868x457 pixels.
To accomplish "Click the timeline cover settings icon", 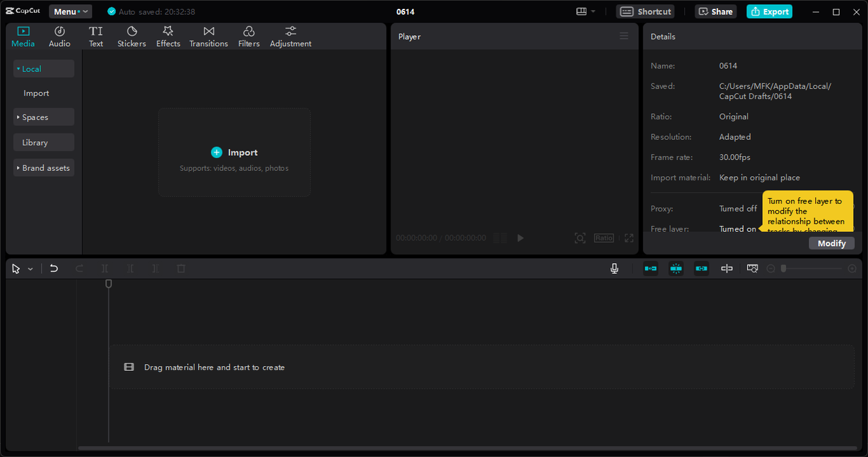I will coord(752,269).
